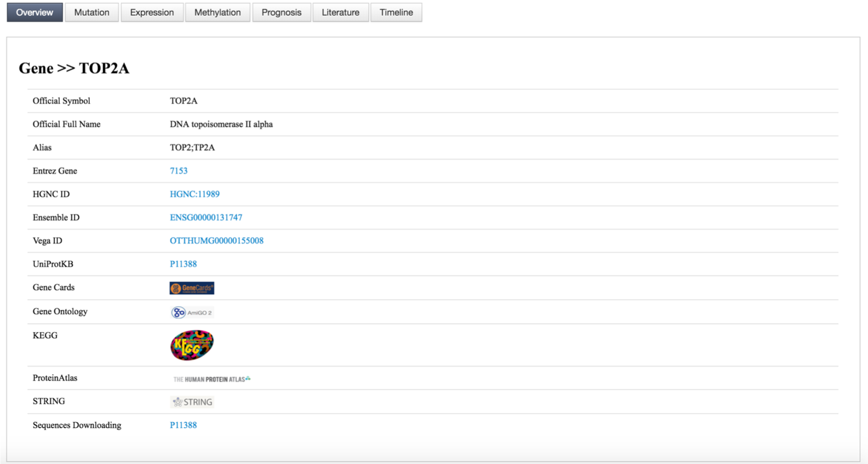Select the Overview tab
The height and width of the screenshot is (464, 868).
click(x=35, y=12)
